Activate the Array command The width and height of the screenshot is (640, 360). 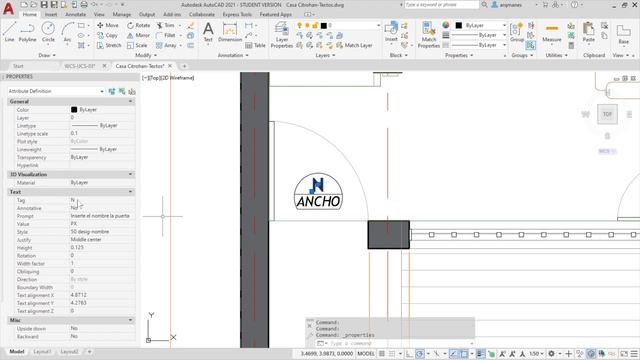[166, 45]
